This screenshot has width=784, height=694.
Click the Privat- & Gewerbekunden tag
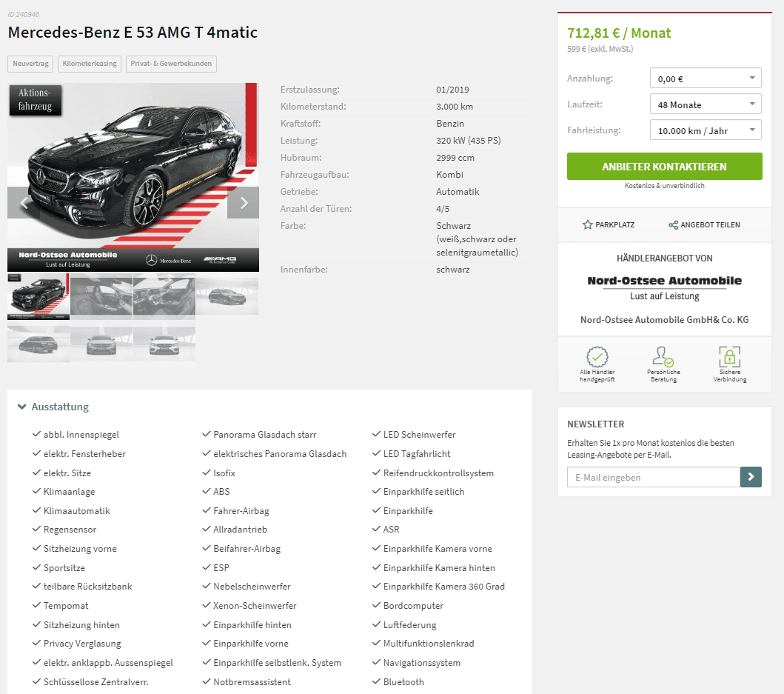click(x=171, y=64)
